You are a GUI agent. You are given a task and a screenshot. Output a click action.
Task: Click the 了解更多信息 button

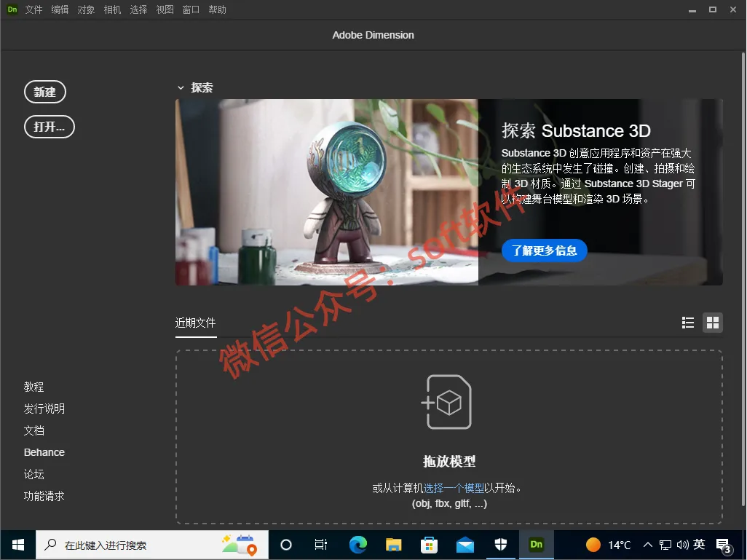[544, 251]
